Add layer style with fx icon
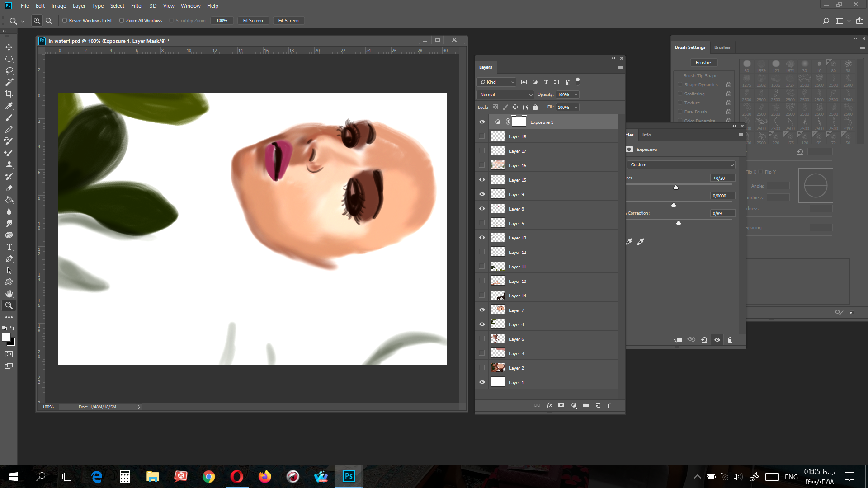 point(549,405)
